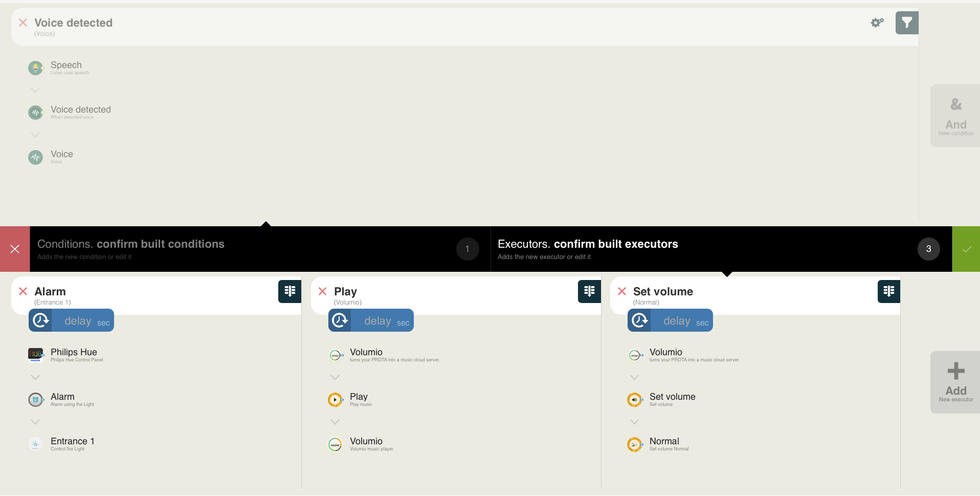
Task: Expand chevron below Speech
Action: click(35, 90)
